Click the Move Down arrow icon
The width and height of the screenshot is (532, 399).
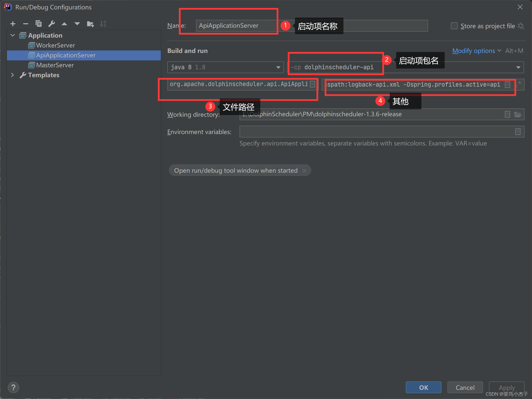tap(77, 24)
